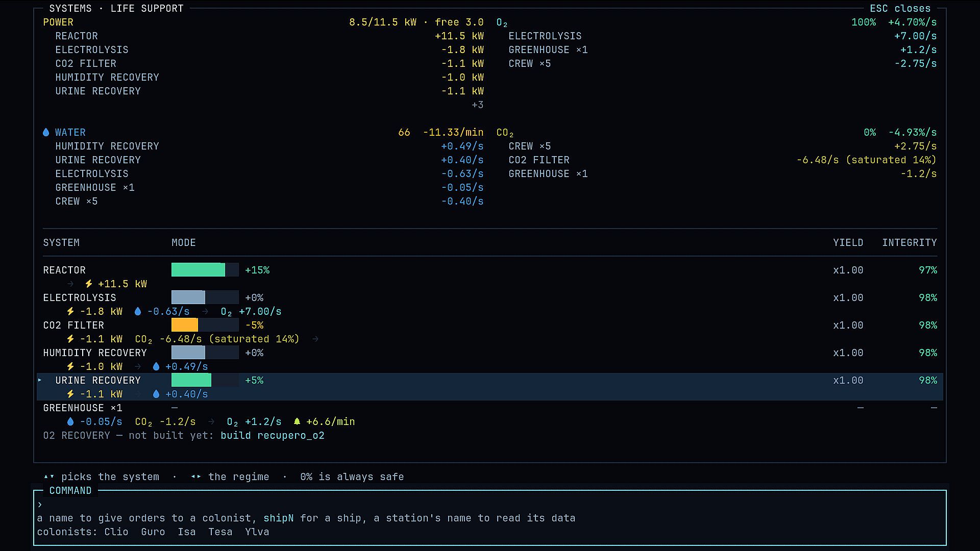
Task: Click the CO₂ section header
Action: point(505,133)
